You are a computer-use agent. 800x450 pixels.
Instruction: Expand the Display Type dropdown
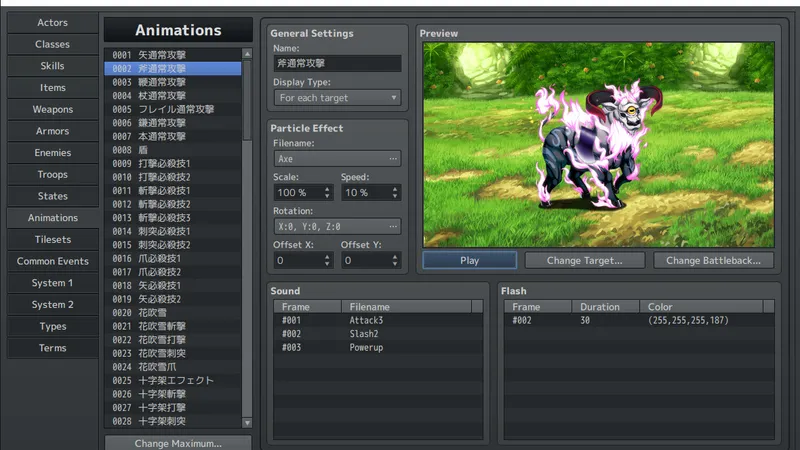click(x=337, y=98)
